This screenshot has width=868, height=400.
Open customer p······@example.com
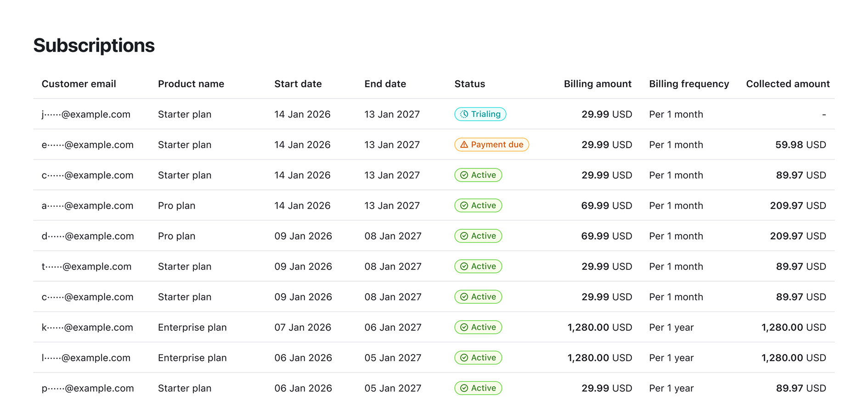tap(88, 388)
